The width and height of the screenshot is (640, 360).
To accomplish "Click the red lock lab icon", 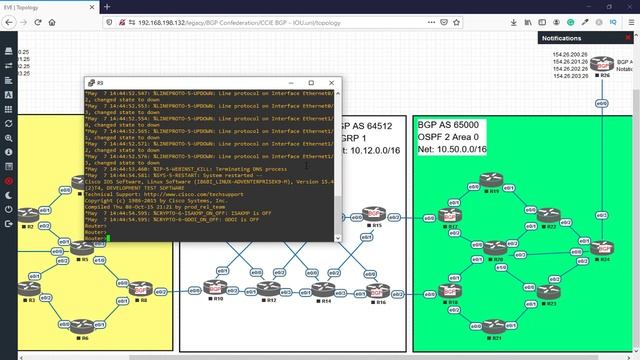I will [x=9, y=181].
